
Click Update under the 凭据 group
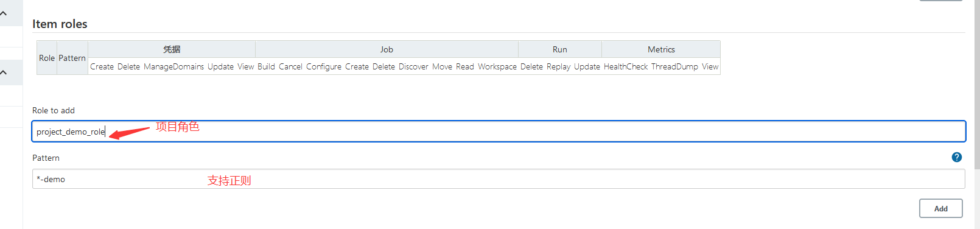(x=220, y=66)
